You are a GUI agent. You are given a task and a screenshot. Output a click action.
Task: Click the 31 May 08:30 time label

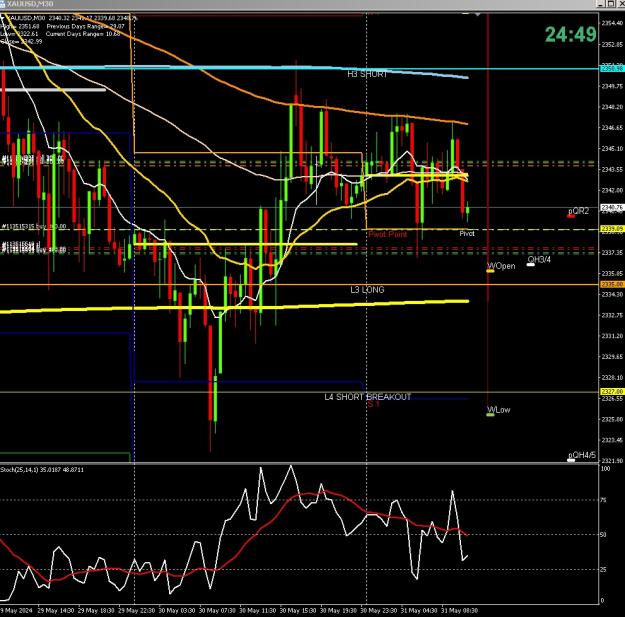click(x=459, y=611)
